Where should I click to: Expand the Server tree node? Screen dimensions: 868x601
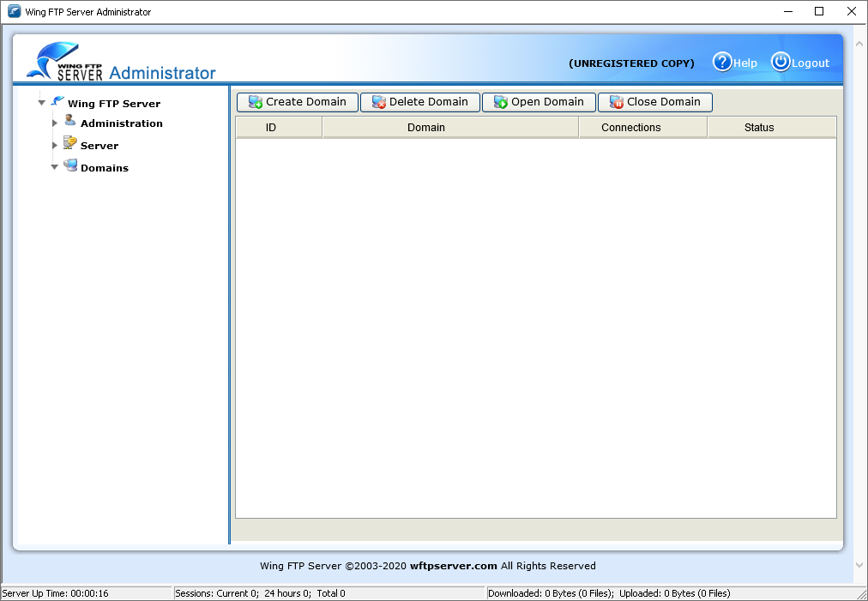(x=54, y=145)
